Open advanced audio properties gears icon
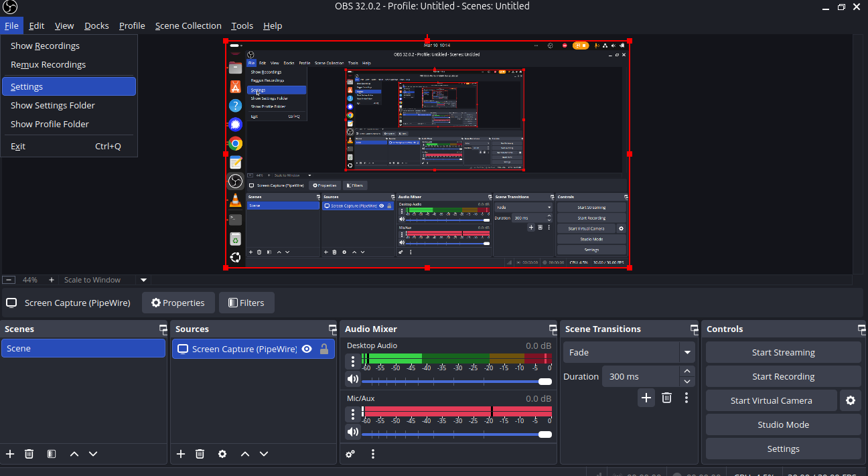868x476 pixels. [350, 454]
